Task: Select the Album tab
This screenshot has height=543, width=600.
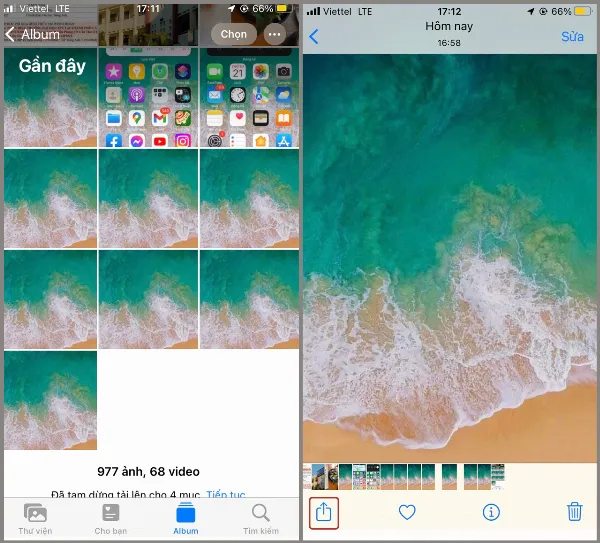Action: pyautogui.click(x=186, y=518)
